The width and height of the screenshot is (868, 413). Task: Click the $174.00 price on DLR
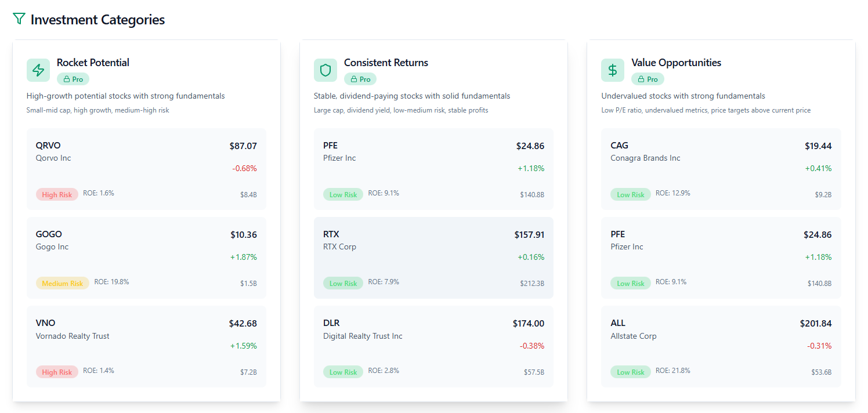[x=529, y=324]
